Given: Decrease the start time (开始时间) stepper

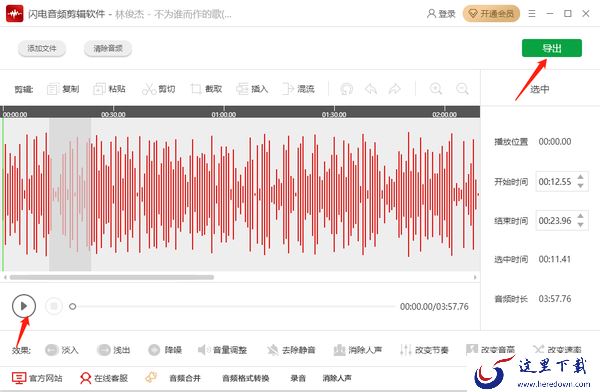Looking at the screenshot, I should point(580,186).
